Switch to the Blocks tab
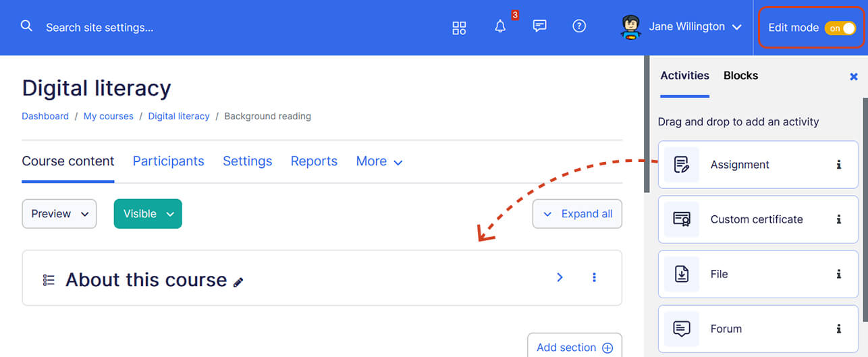This screenshot has height=357, width=868. click(x=740, y=76)
